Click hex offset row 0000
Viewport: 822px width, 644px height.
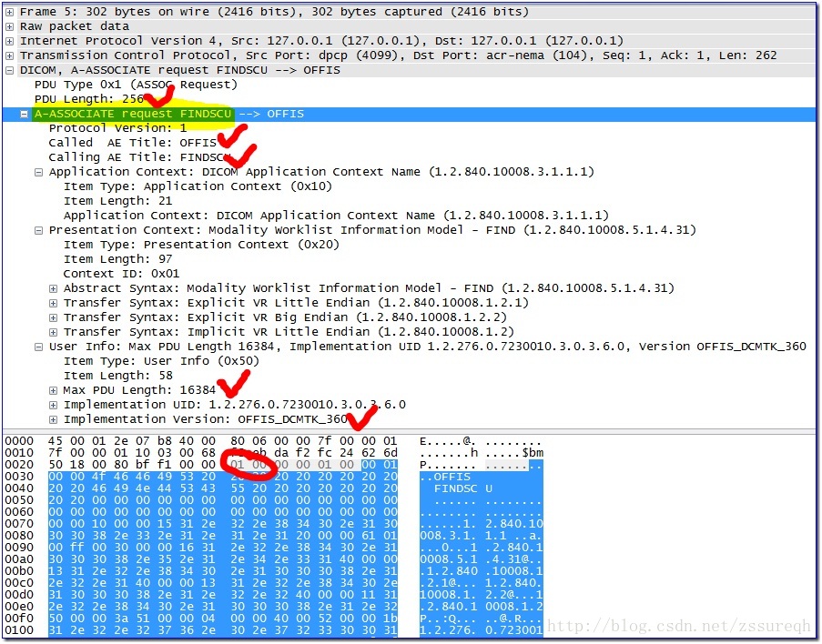point(19,442)
